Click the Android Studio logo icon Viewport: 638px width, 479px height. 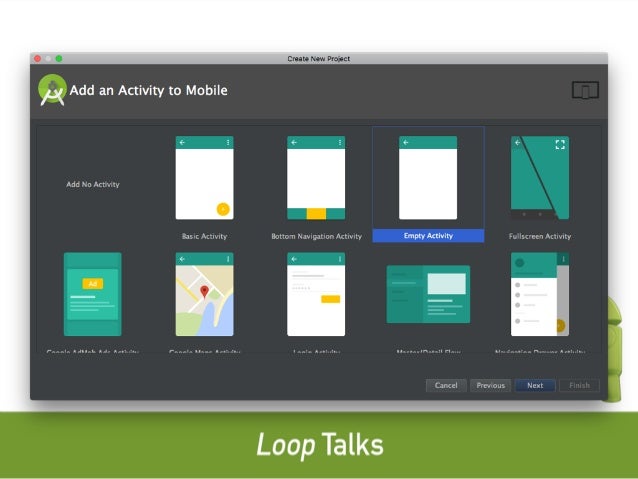[52, 90]
